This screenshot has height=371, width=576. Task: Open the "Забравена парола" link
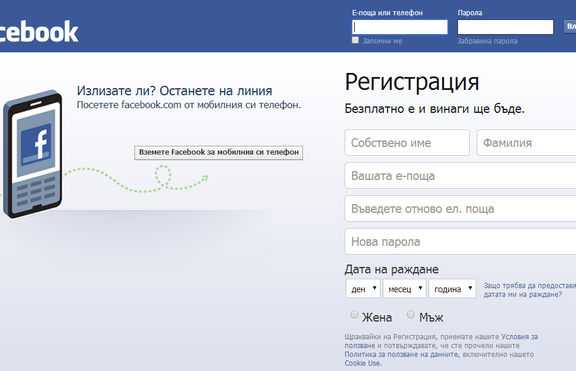pyautogui.click(x=487, y=41)
